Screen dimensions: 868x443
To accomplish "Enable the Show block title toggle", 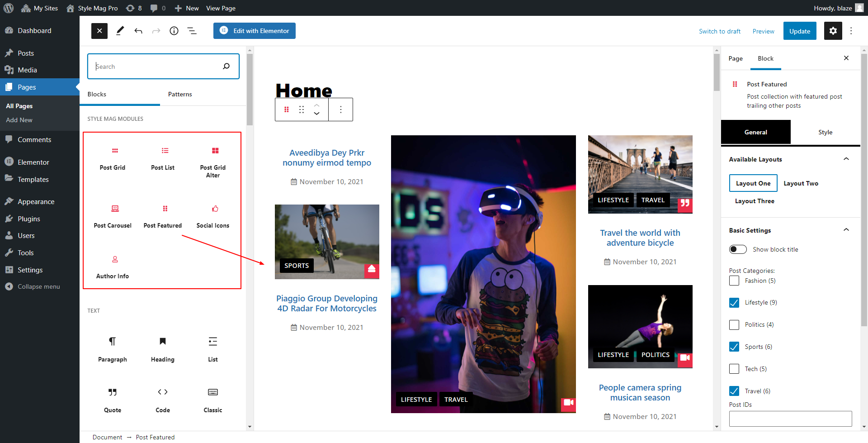I will coord(738,249).
